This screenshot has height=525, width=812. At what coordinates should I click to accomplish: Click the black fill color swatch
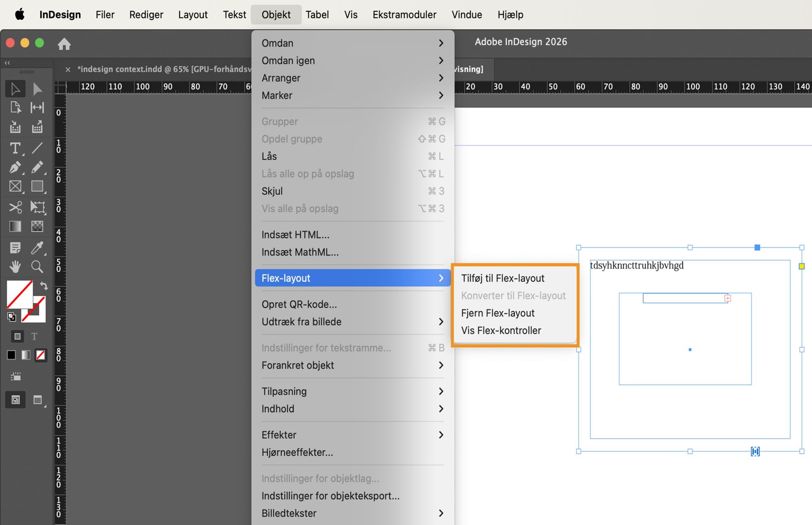point(11,355)
